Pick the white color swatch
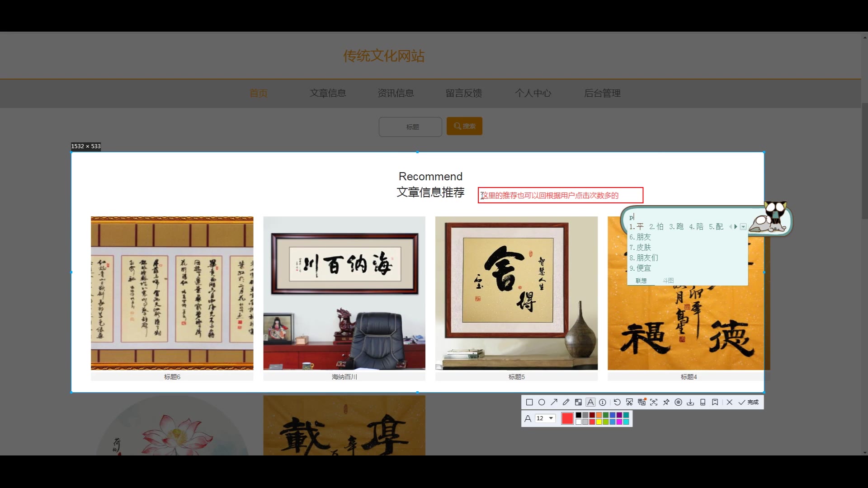 click(579, 422)
